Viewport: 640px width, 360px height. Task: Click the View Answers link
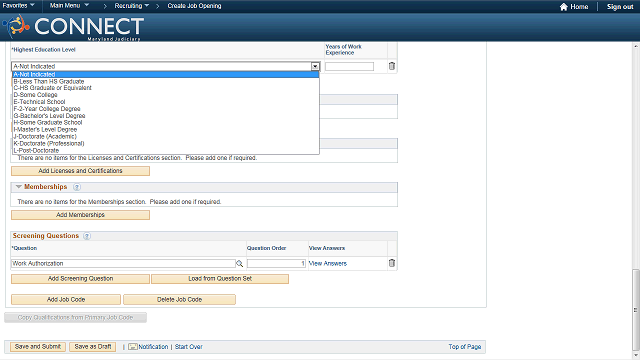coord(328,263)
